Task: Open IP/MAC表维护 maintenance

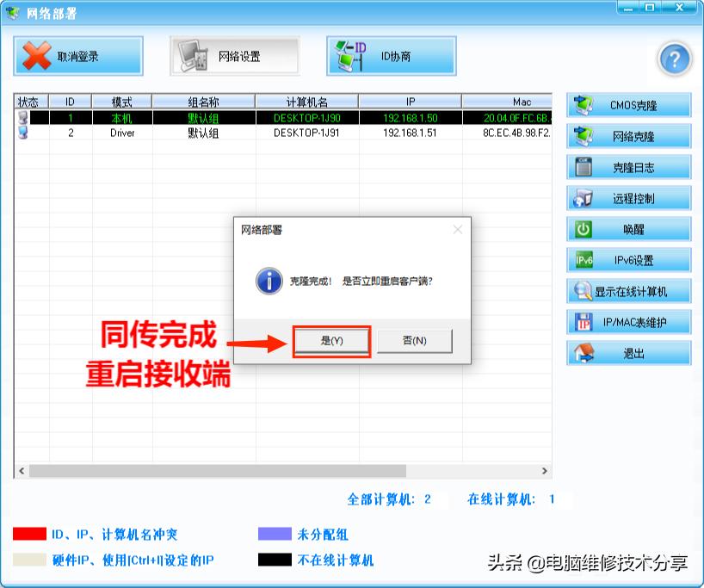Action: (627, 321)
